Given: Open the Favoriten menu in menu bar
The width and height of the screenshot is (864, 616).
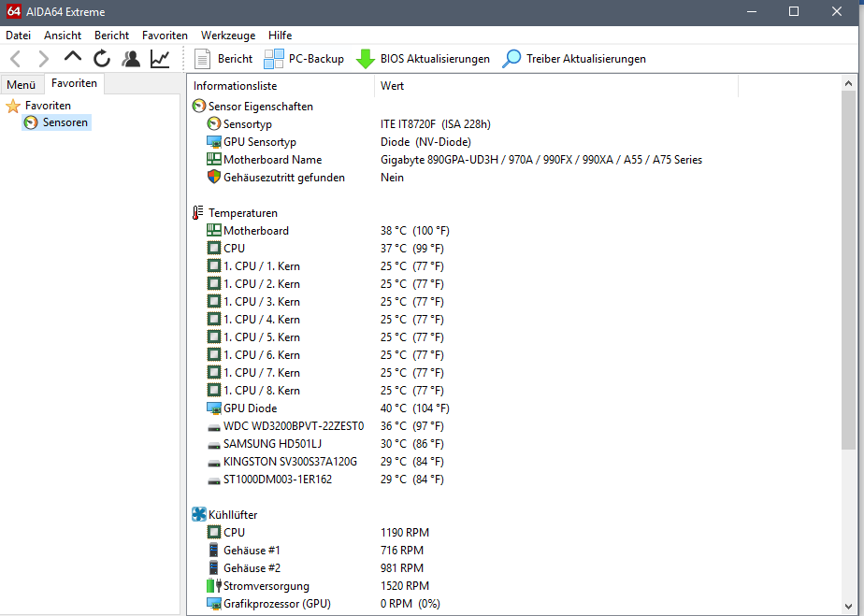Looking at the screenshot, I should [x=165, y=36].
